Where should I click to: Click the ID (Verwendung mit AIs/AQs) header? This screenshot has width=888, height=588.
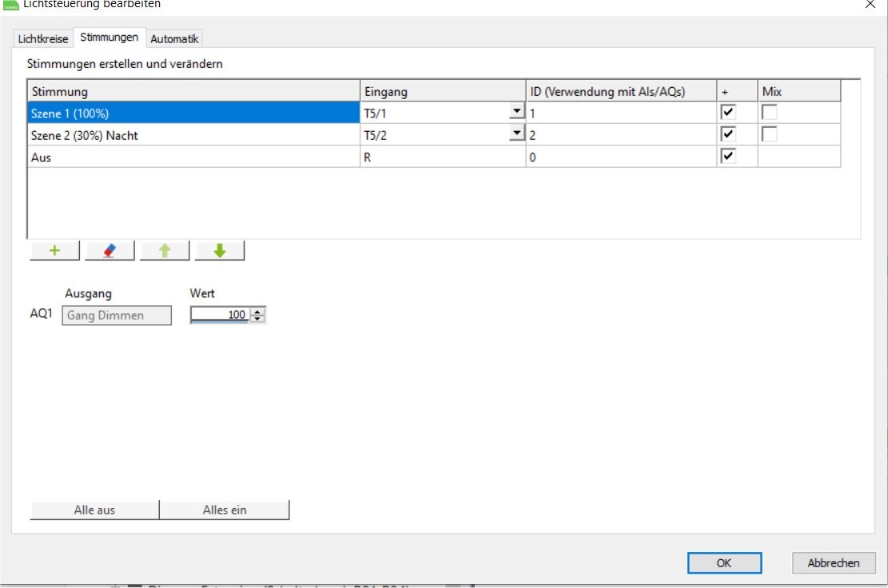(x=621, y=91)
